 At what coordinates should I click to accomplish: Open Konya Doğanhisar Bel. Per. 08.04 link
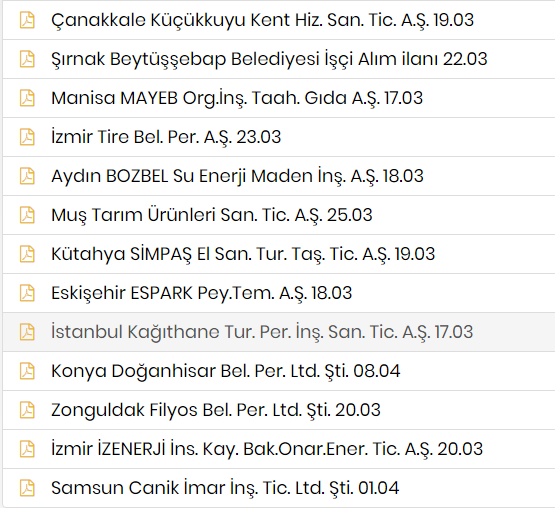point(225,371)
